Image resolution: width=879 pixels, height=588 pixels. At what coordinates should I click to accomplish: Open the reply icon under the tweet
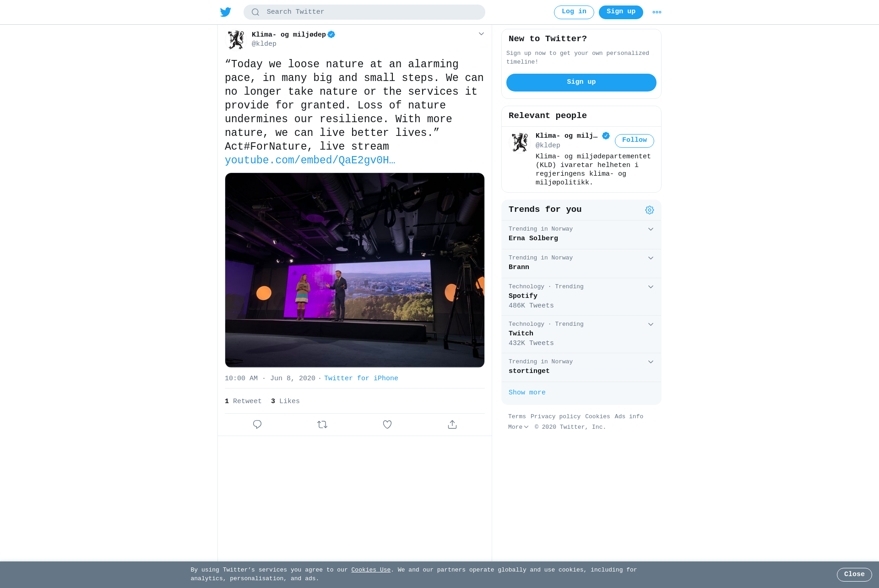click(x=257, y=425)
